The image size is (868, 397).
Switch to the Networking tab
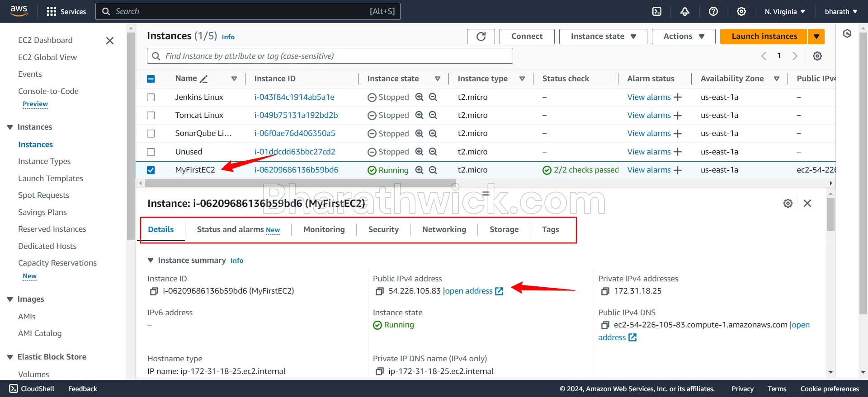click(x=444, y=229)
